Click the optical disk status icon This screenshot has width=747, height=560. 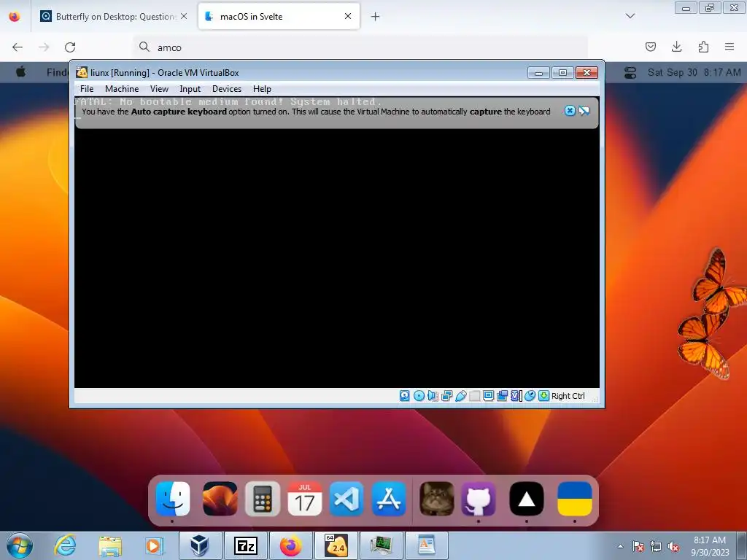point(419,396)
